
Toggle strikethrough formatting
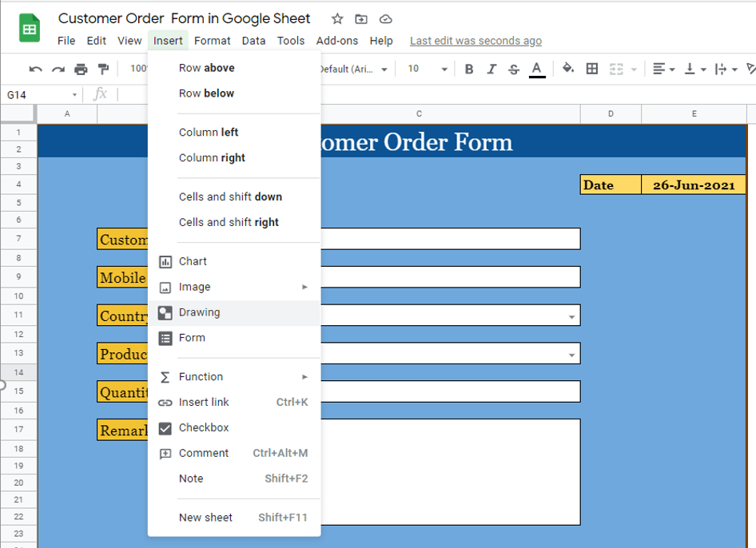pos(514,69)
